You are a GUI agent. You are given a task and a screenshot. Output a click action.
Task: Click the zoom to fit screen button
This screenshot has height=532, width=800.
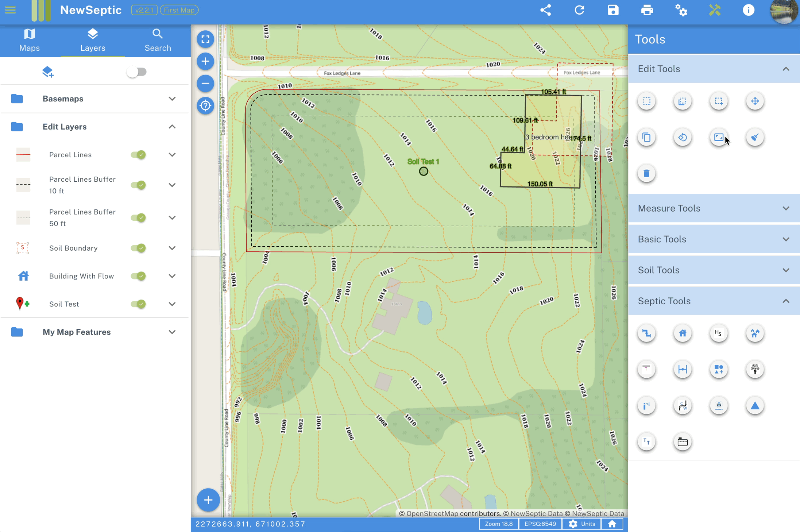[x=205, y=38]
